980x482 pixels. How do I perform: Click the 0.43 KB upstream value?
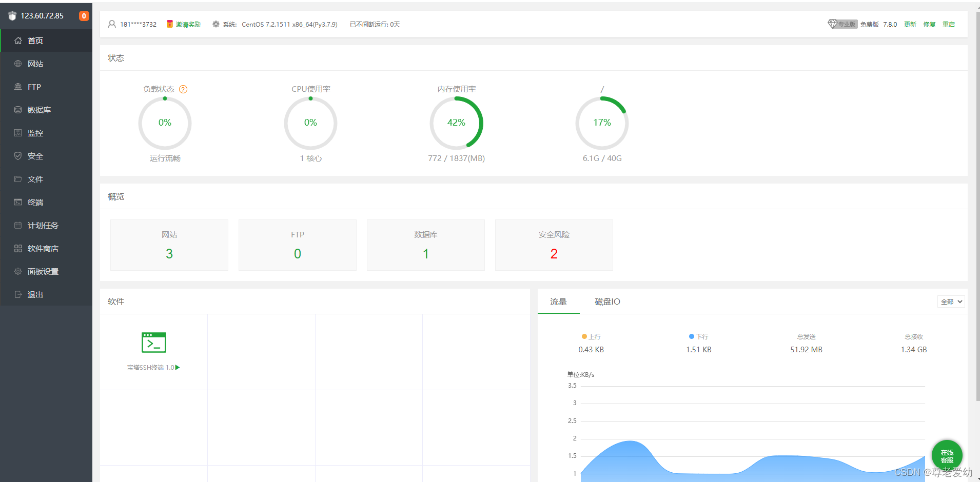[x=591, y=350]
